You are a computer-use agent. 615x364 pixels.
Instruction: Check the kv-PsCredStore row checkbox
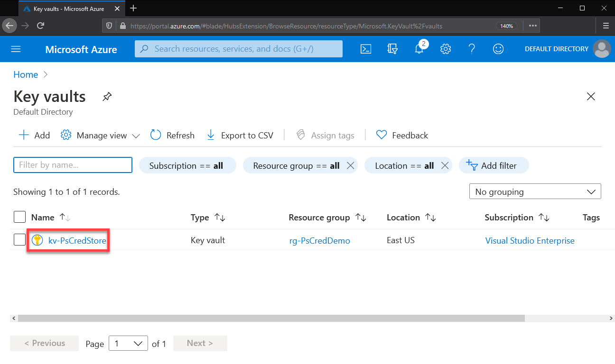click(x=19, y=240)
